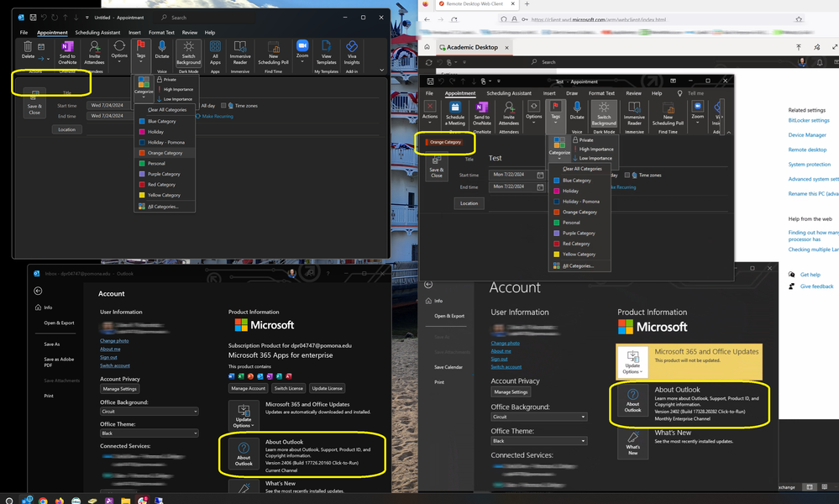The height and width of the screenshot is (504, 839).
Task: Toggle Low Importance in Untitled Appointment tags
Action: [175, 99]
